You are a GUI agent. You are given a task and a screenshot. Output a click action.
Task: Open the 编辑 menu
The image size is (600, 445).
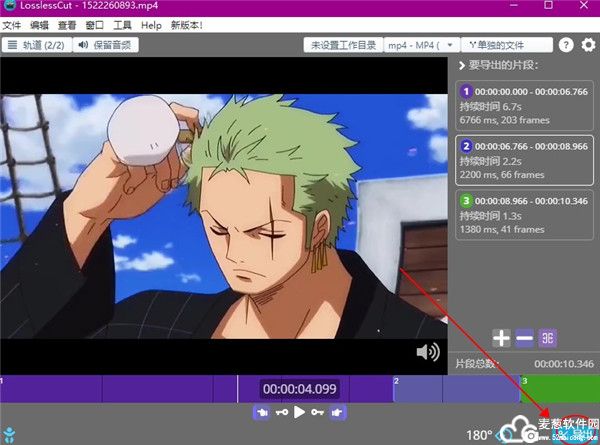pyautogui.click(x=39, y=25)
